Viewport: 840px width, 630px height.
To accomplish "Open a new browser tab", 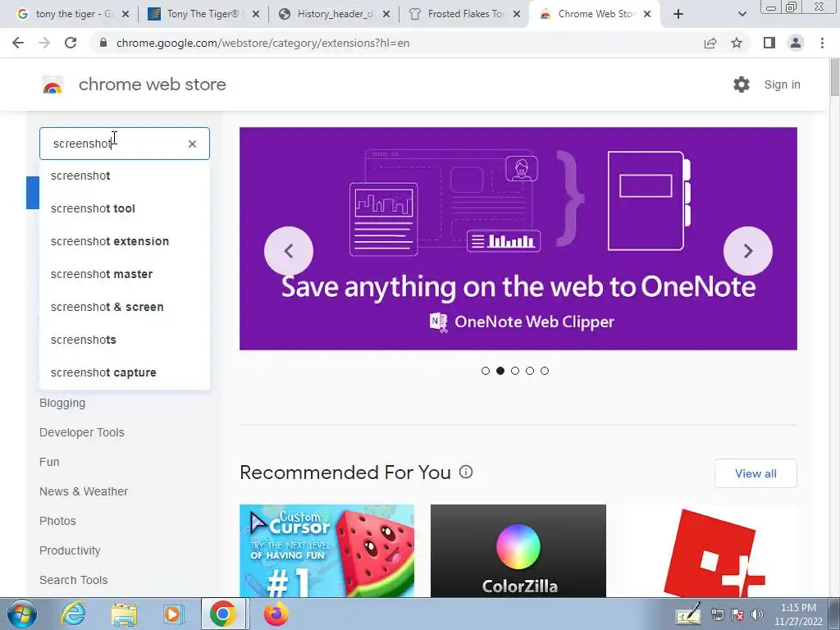I will pyautogui.click(x=678, y=14).
